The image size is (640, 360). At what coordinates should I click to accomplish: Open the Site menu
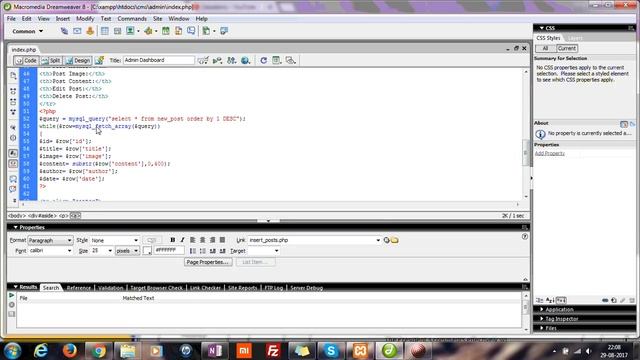(x=158, y=19)
